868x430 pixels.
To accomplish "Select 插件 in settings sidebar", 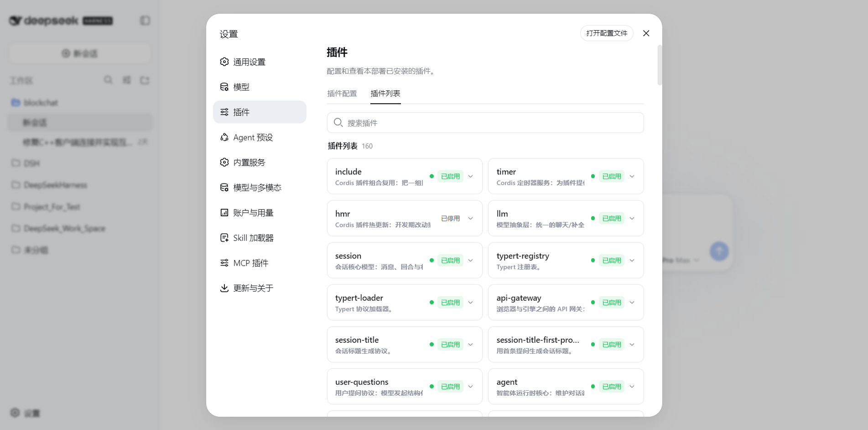I will (260, 112).
